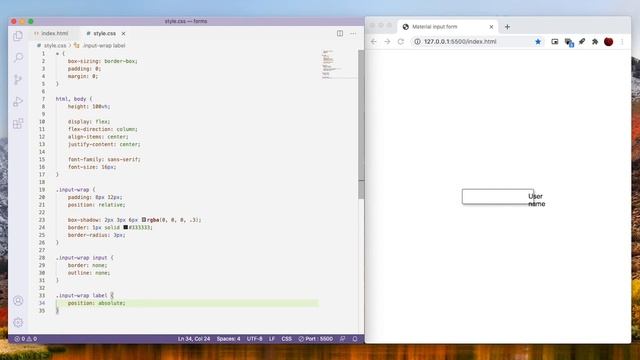The height and width of the screenshot is (360, 640).
Task: View site information icon in the address bar
Action: [x=417, y=42]
